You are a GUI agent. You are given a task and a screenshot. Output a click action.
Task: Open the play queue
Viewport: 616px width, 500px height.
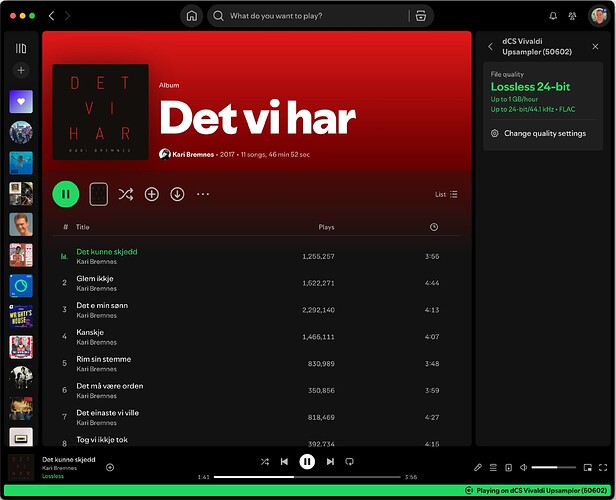pos(493,467)
